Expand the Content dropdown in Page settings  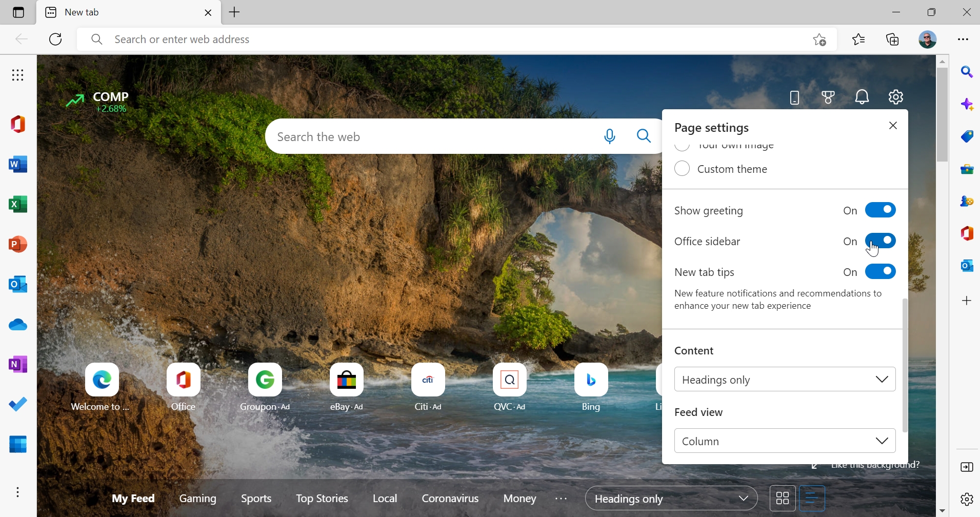coord(785,380)
